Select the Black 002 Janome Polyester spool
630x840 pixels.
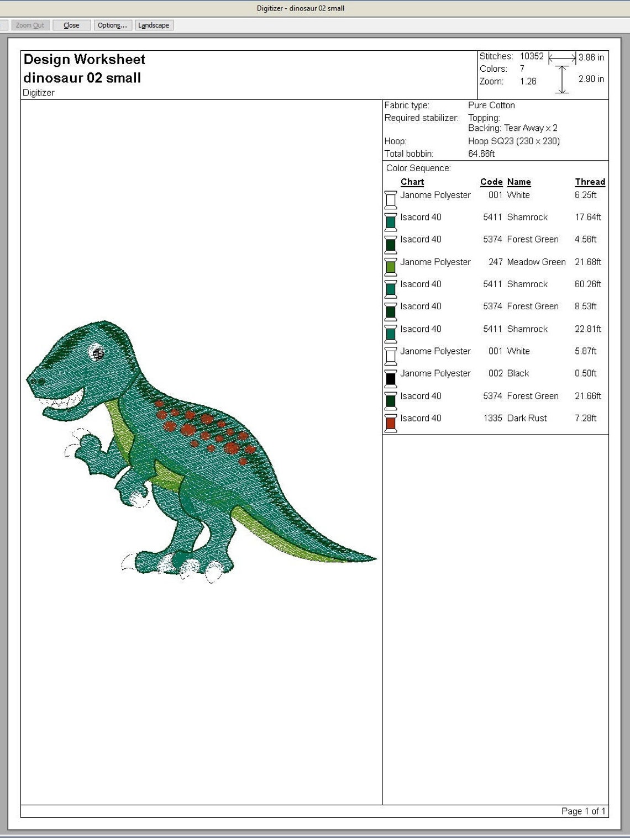point(391,377)
